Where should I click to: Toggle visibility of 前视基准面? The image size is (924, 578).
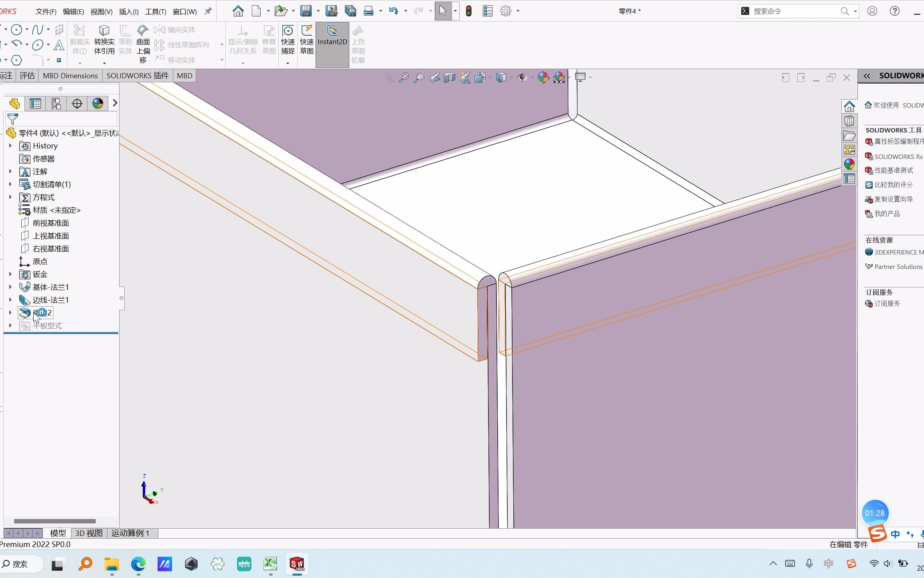51,222
